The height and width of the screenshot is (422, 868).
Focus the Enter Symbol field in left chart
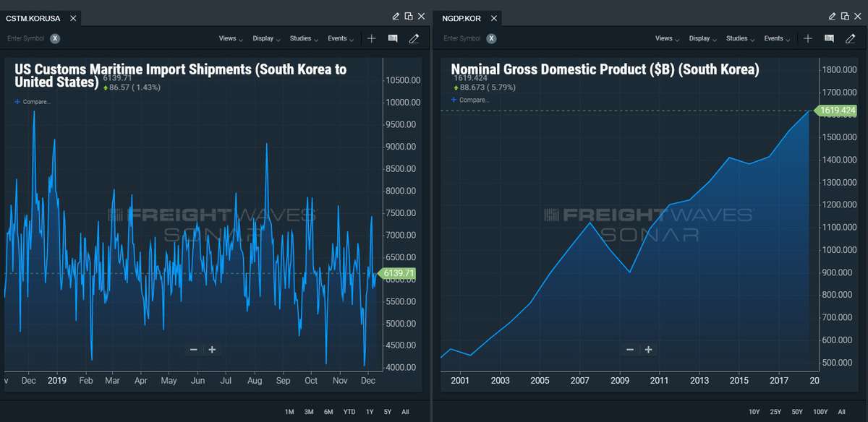tap(25, 38)
